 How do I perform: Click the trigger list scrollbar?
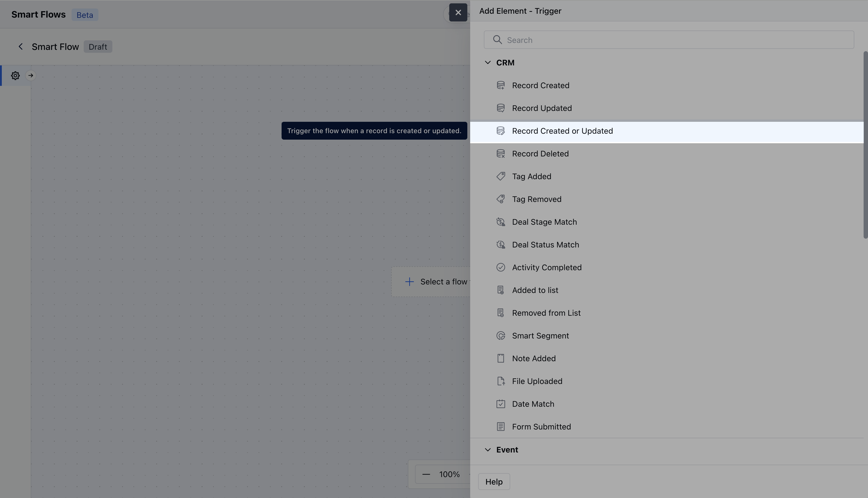tap(865, 145)
